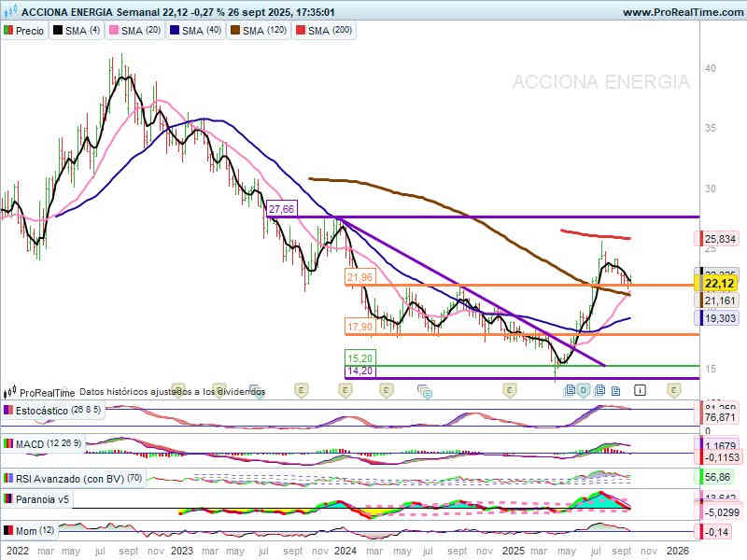This screenshot has height=560, width=747.
Task: Open the Mom (12) indicator icon
Action: tap(8, 530)
